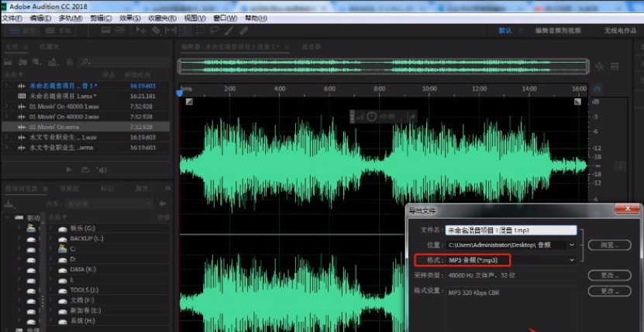Click the Files panel search field
644x332 pixels.
pyautogui.click(x=125, y=62)
